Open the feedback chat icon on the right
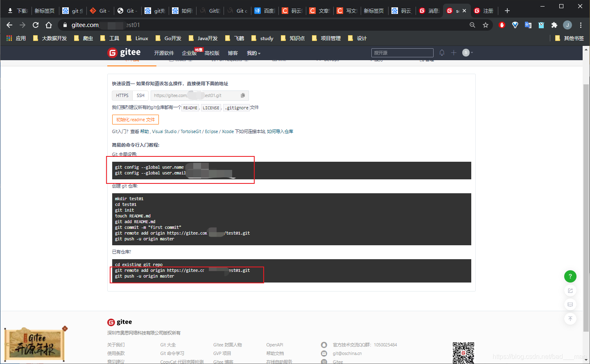The image size is (590, 364). point(570,305)
